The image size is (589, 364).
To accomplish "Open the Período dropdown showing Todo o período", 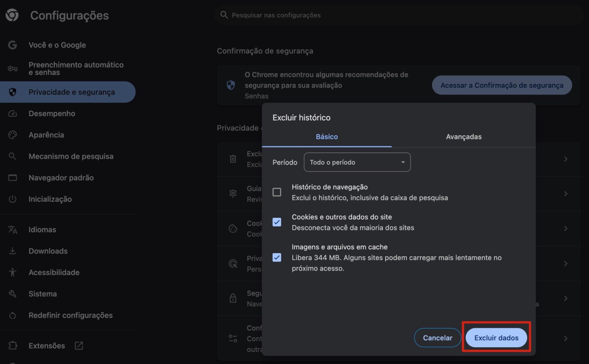I will point(357,162).
